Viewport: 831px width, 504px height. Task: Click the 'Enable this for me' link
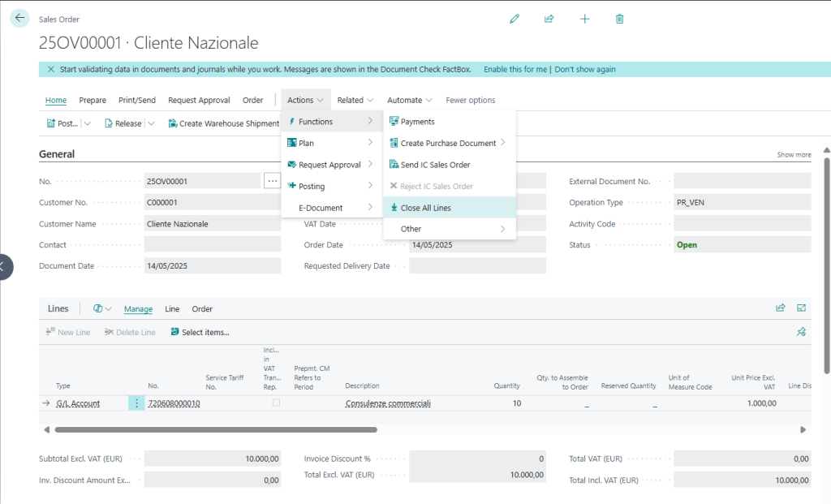click(x=515, y=70)
